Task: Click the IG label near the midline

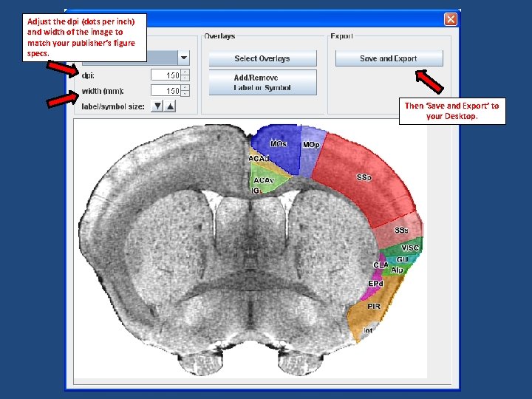Action: pyautogui.click(x=256, y=191)
